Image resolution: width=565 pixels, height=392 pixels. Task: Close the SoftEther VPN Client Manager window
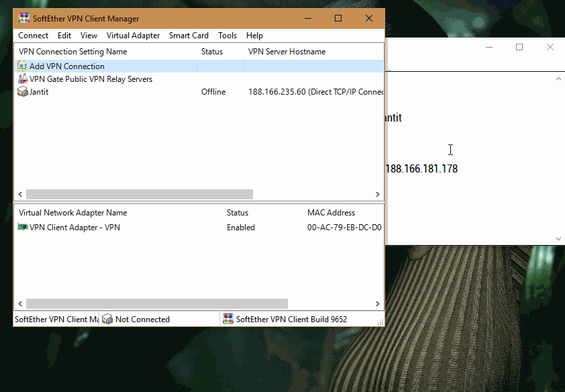pos(369,18)
